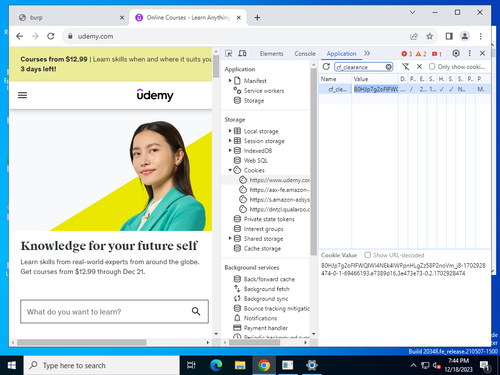500x375 pixels.
Task: Switch to the Elements tab
Action: tap(271, 53)
